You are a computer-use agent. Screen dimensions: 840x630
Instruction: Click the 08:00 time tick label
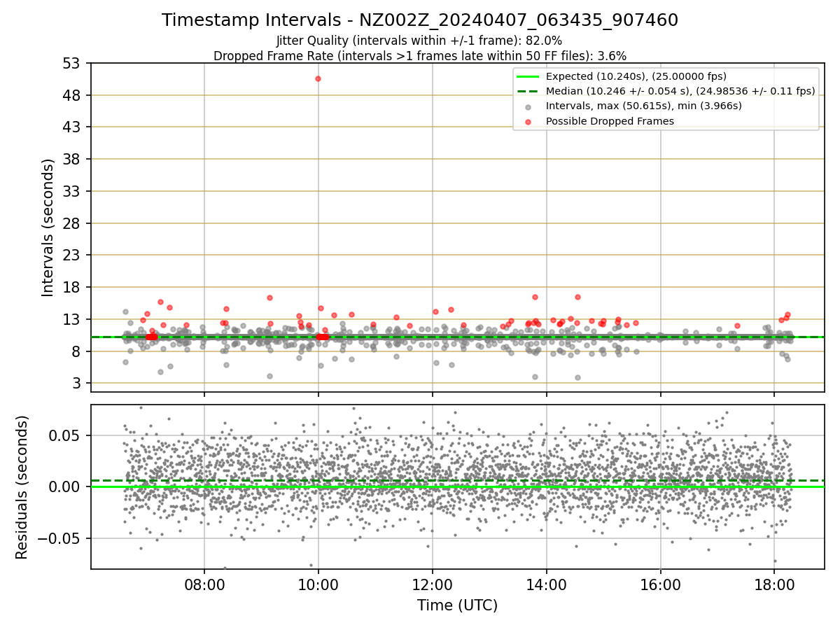[x=204, y=584]
